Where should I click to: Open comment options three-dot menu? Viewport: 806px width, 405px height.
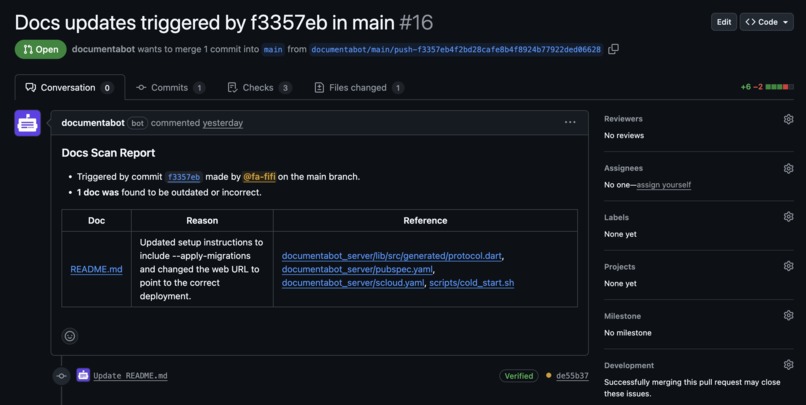click(570, 122)
